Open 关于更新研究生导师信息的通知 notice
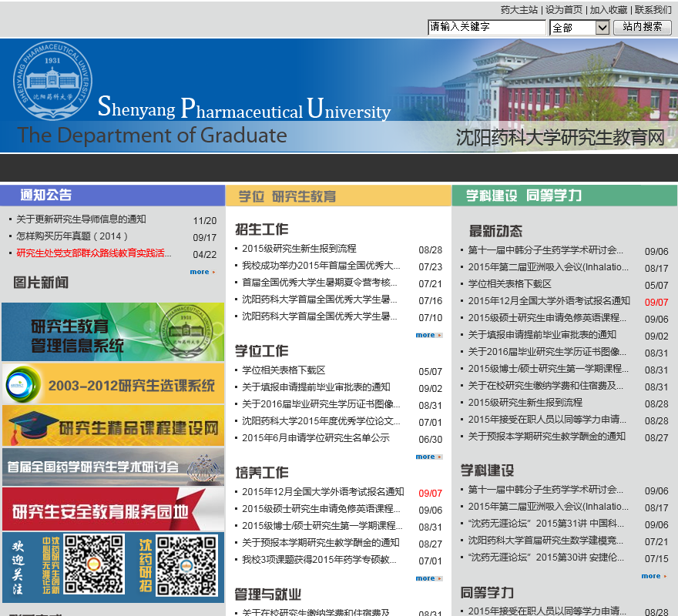Viewport: 678px width, 616px height. pyautogui.click(x=81, y=219)
